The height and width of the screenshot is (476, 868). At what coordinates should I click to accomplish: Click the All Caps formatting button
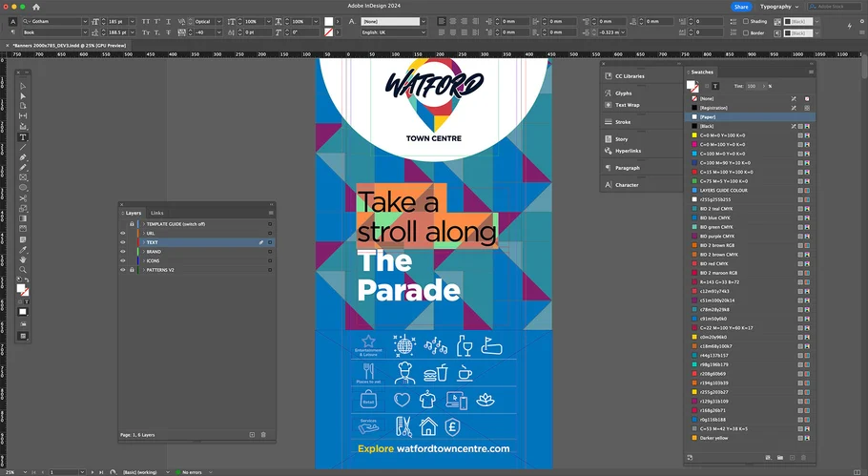point(146,22)
